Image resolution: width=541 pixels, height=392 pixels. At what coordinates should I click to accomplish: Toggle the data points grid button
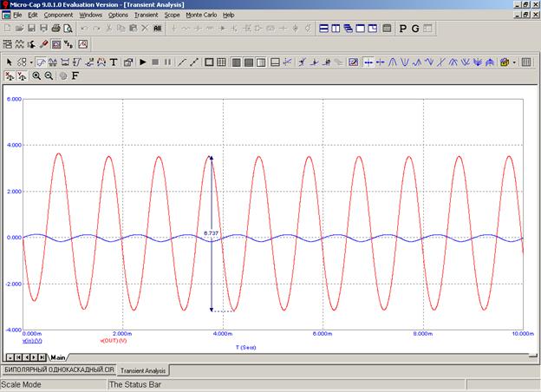click(222, 62)
